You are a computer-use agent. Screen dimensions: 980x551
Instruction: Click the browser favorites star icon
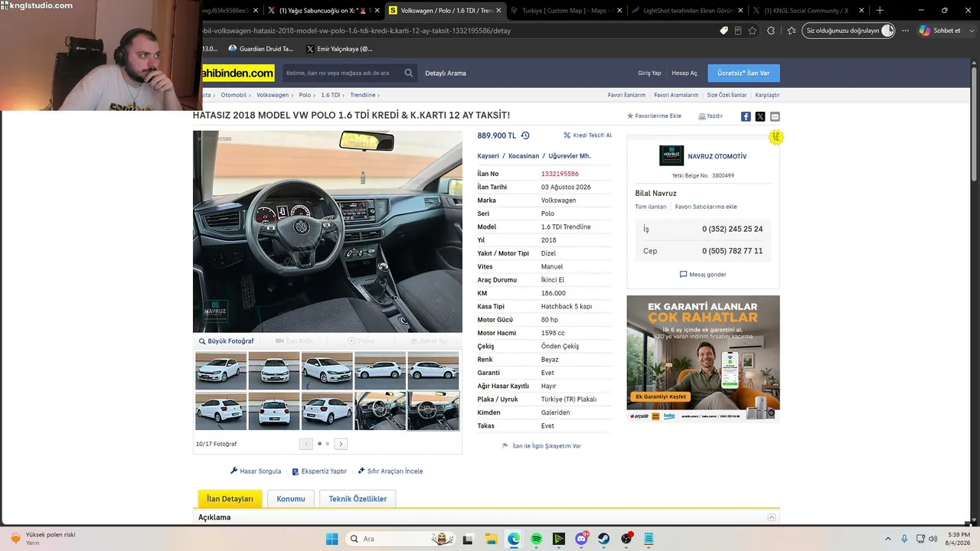tap(753, 31)
